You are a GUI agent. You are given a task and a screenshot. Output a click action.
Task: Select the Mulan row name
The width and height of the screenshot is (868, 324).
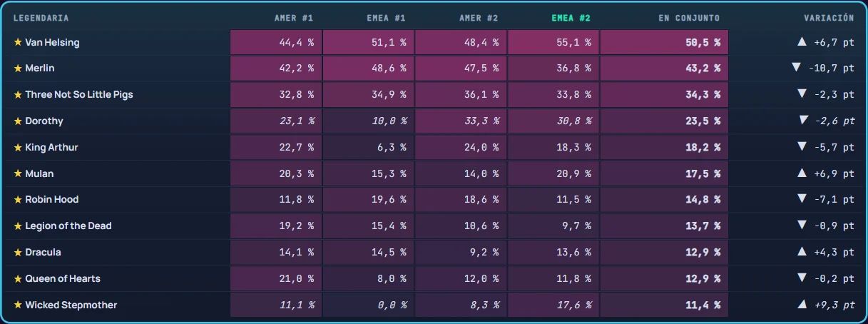(39, 173)
